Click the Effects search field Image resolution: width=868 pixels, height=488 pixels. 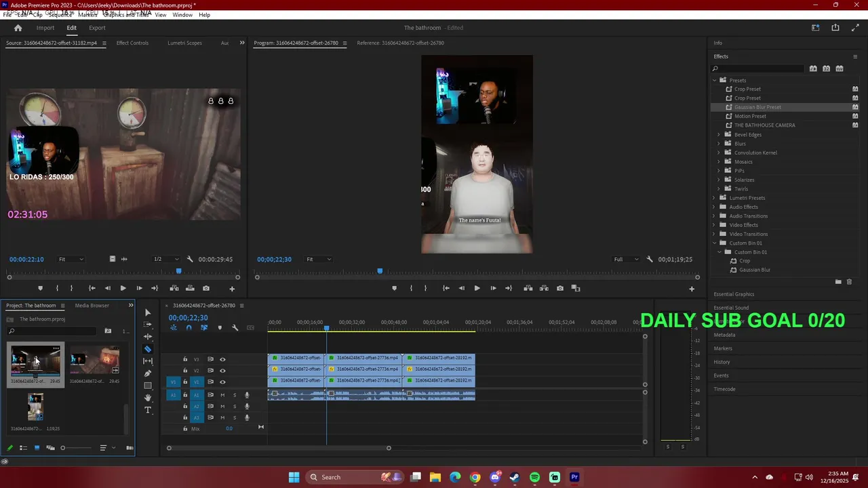(757, 68)
